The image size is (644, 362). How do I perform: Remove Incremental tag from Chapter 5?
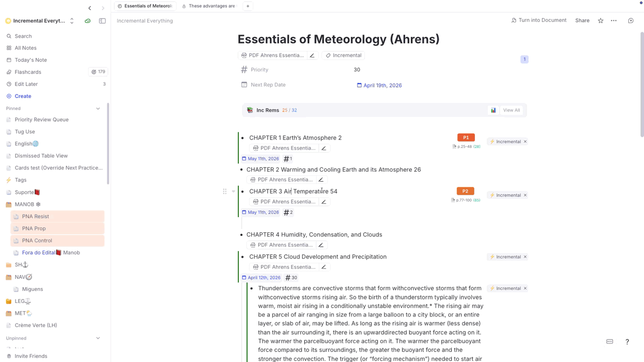click(x=525, y=257)
